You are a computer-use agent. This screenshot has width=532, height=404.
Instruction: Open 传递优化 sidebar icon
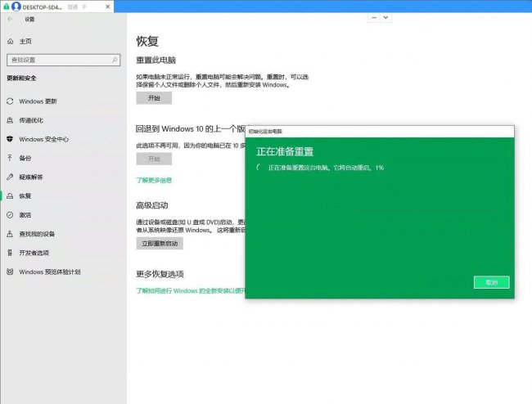click(10, 120)
